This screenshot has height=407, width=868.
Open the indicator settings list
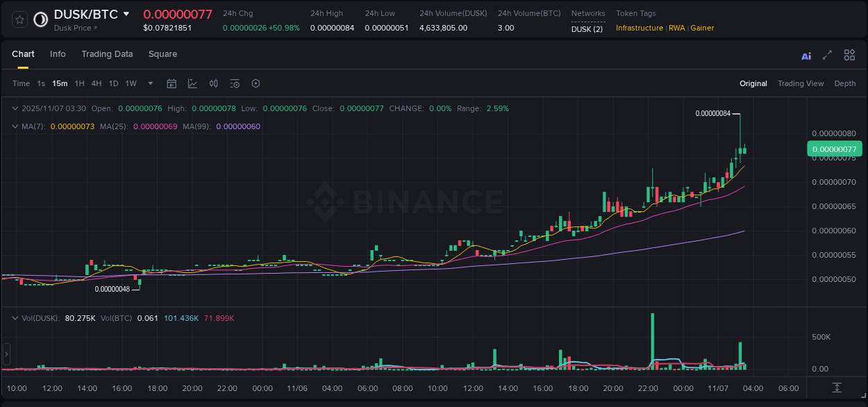[234, 83]
